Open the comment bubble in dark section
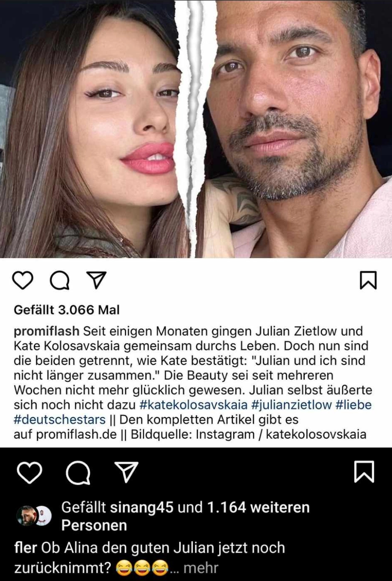 tap(78, 472)
